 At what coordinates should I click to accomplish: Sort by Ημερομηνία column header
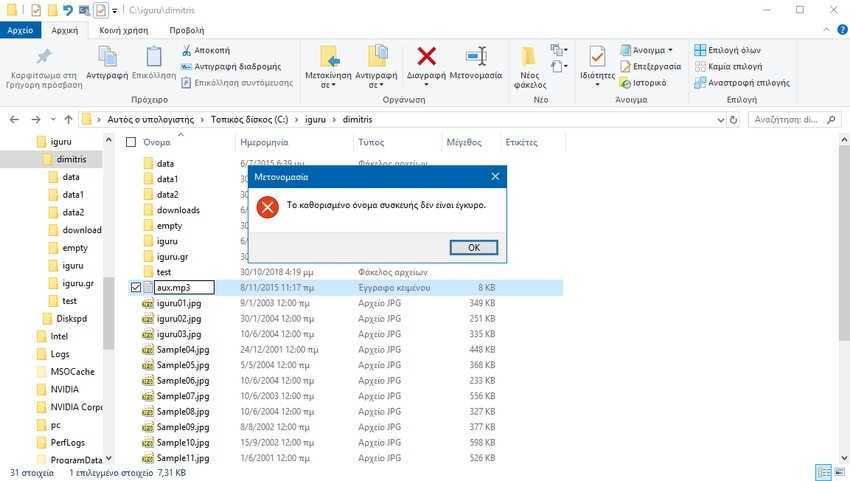coord(264,143)
